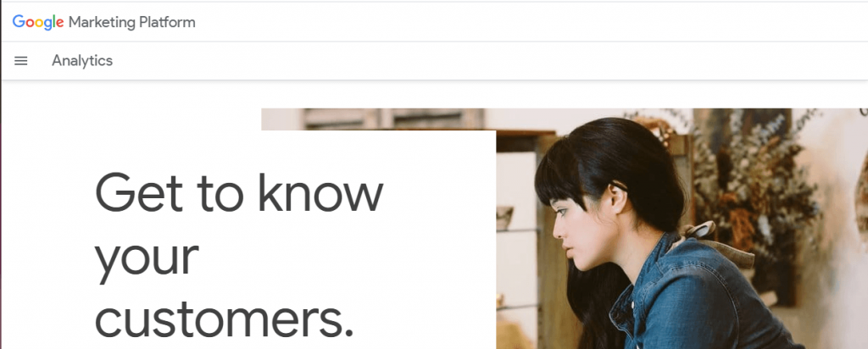868x349 pixels.
Task: Click the blue 'G' in the Google logo
Action: point(19,21)
